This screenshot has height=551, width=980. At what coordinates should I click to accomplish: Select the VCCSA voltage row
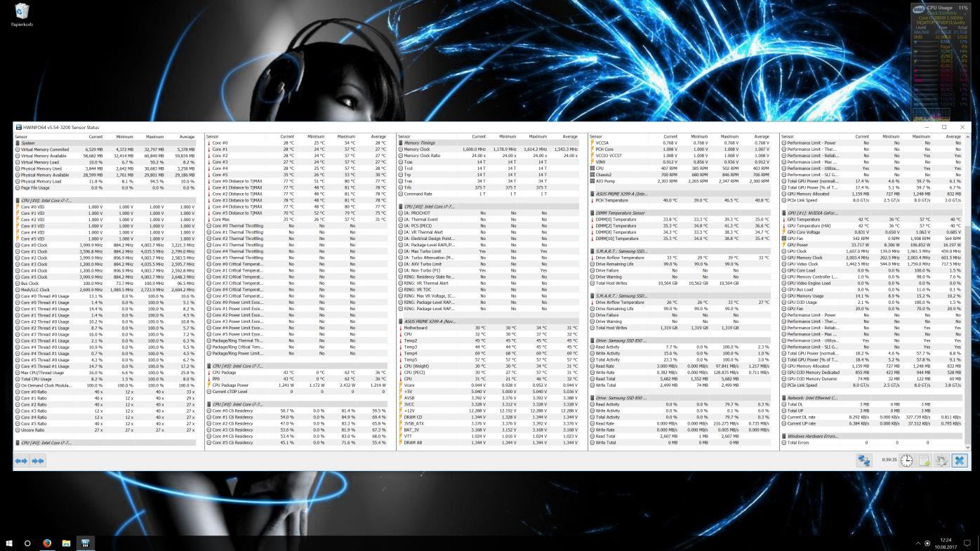coord(680,143)
